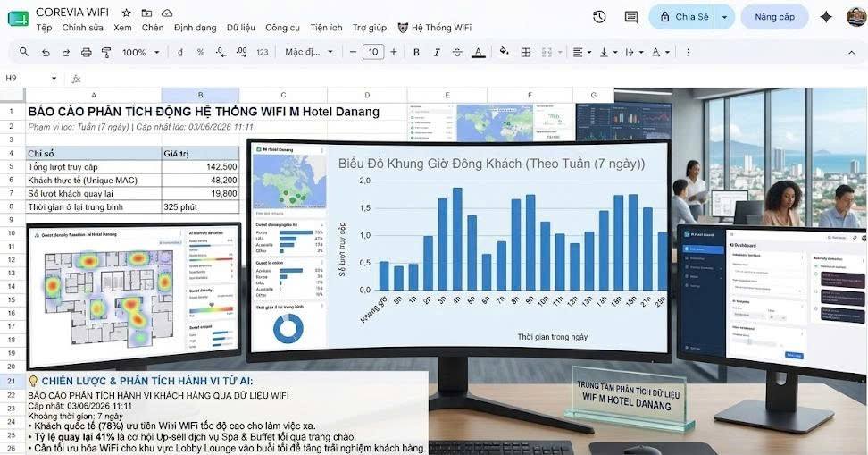Click the Nâng cấp upgrade button
The width and height of the screenshot is (868, 455).
tap(774, 17)
